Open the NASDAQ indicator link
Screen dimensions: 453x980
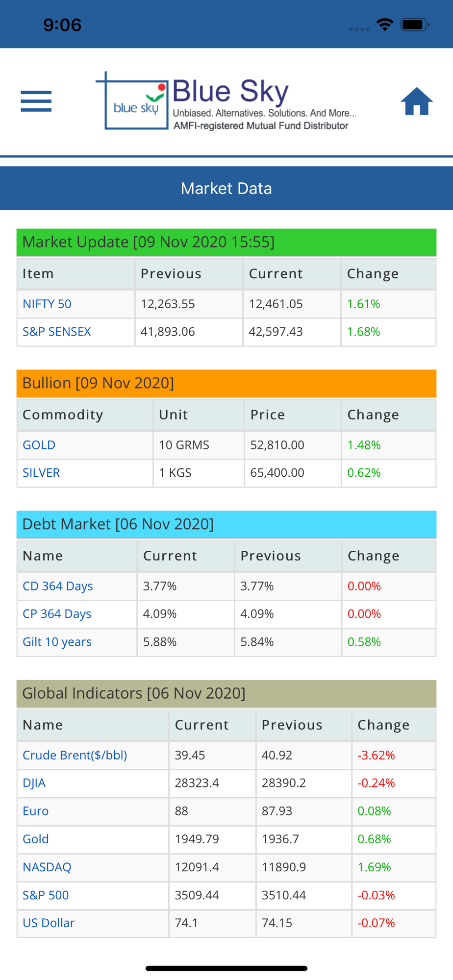[x=47, y=867]
